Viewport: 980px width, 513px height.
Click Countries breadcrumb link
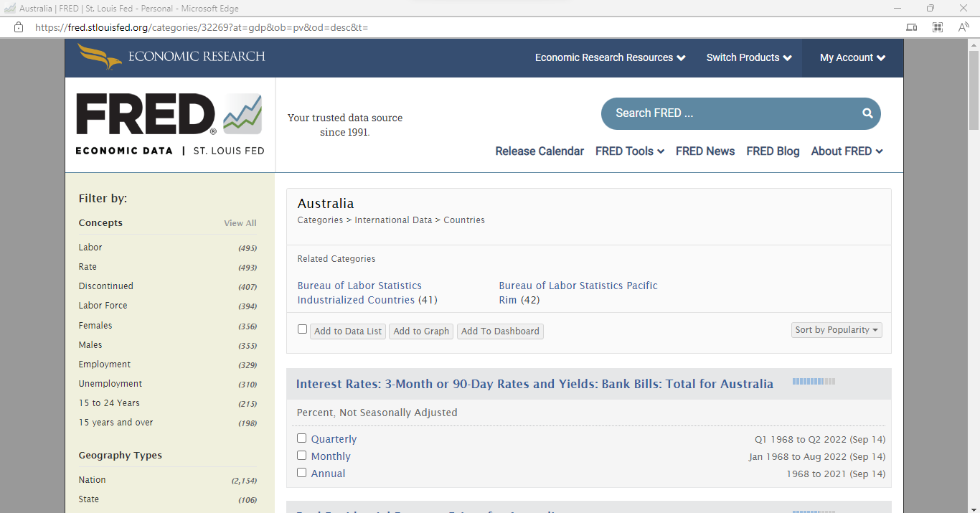pos(464,220)
